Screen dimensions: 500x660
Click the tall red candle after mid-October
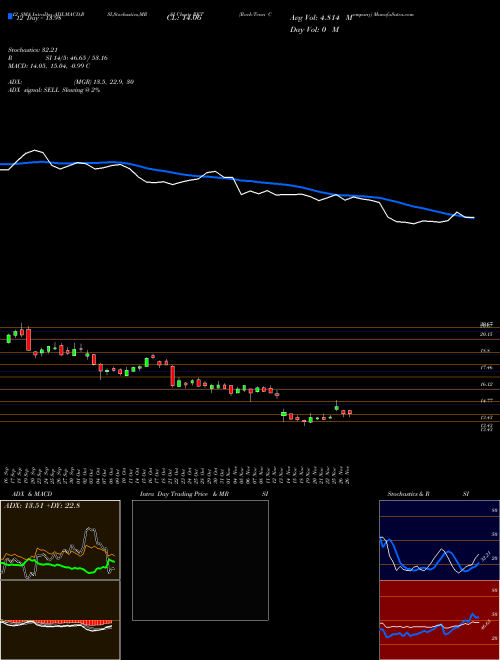[173, 375]
